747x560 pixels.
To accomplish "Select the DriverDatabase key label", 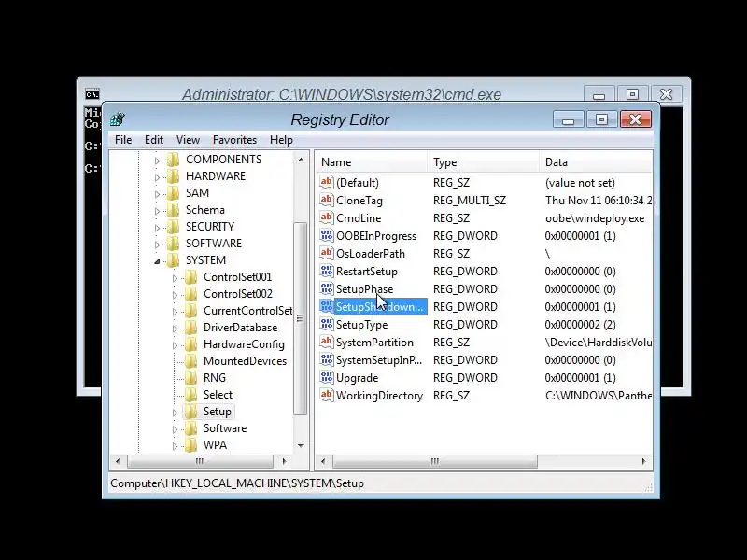I will click(240, 328).
